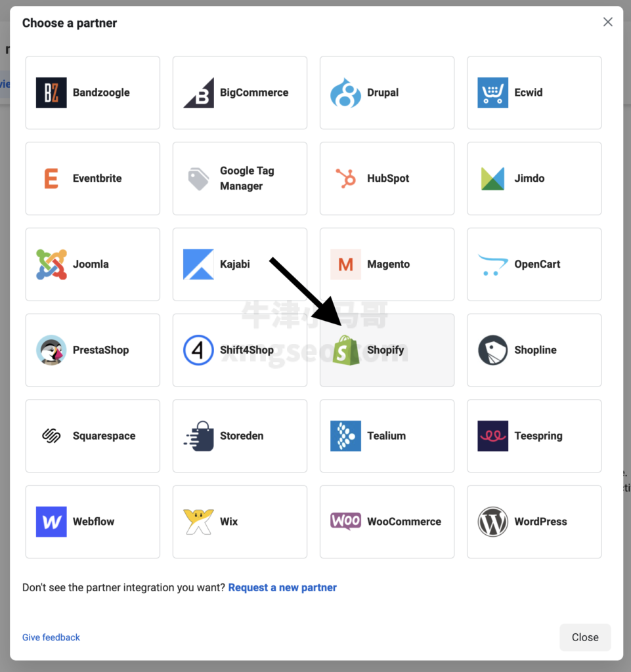Click the Teespring logo icon

[493, 436]
